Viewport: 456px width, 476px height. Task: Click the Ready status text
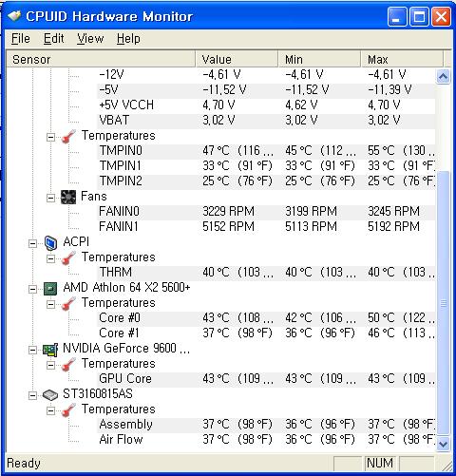24,464
